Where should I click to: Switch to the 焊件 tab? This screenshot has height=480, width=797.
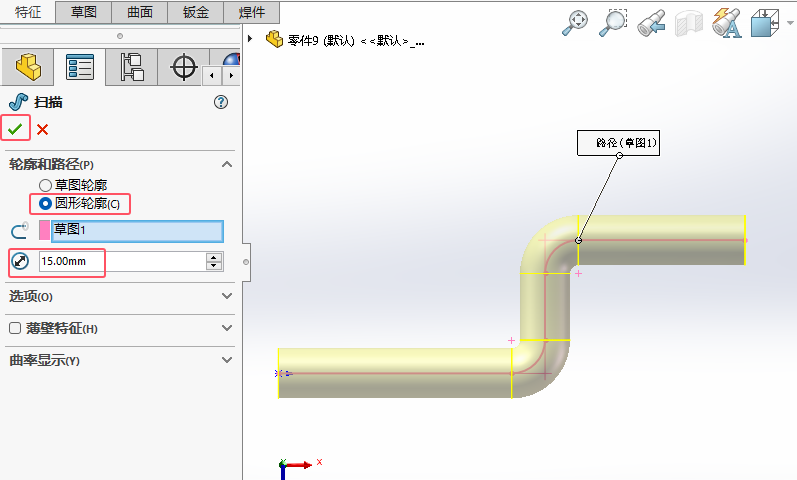(x=252, y=12)
